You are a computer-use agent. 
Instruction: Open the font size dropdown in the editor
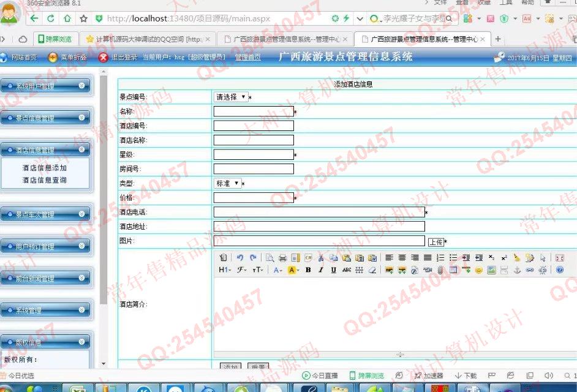[258, 269]
